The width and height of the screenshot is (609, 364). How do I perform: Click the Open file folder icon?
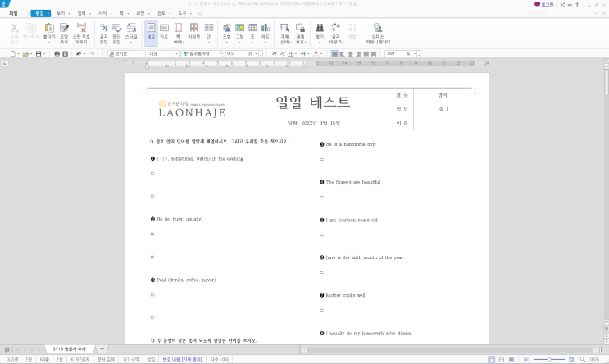coord(25,53)
